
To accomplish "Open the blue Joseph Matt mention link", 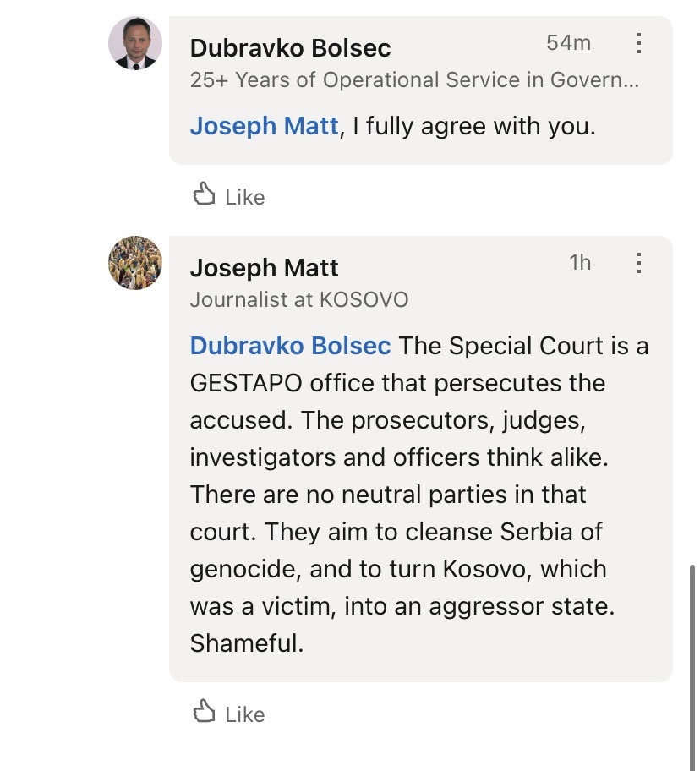I will point(264,126).
